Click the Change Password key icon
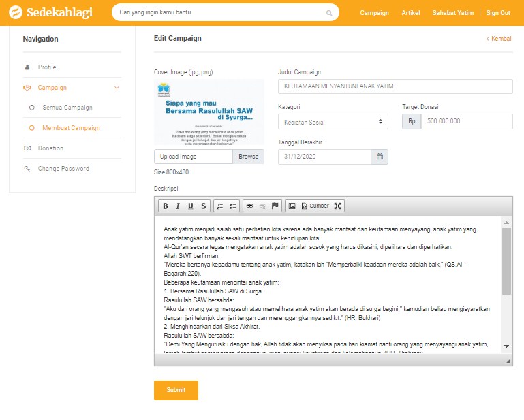This screenshot has width=524, height=420. pos(27,169)
